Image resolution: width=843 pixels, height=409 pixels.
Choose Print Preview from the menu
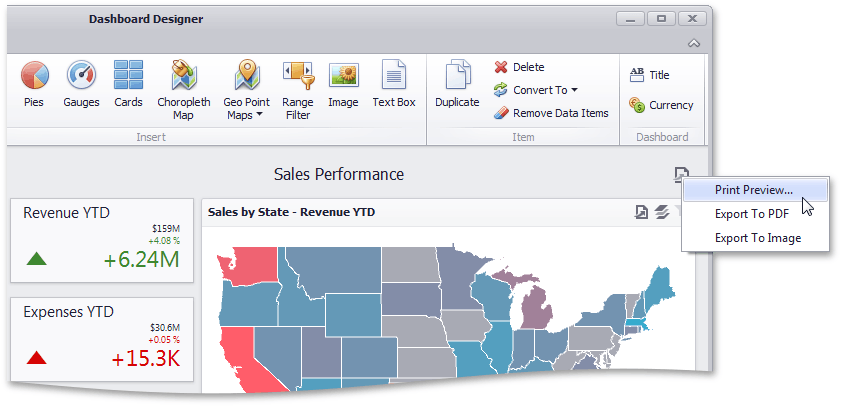coord(754,189)
